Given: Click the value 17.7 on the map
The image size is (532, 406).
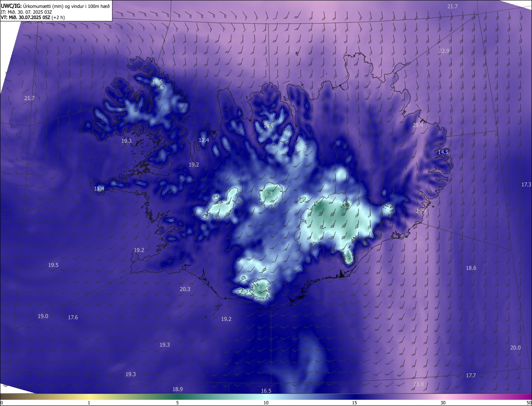Looking at the screenshot, I should tap(470, 375).
